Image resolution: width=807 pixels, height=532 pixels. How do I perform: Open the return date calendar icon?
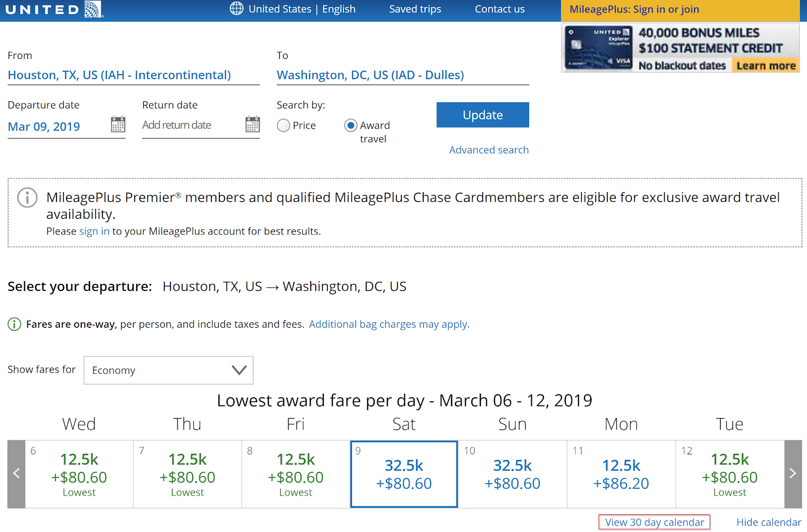(x=252, y=124)
